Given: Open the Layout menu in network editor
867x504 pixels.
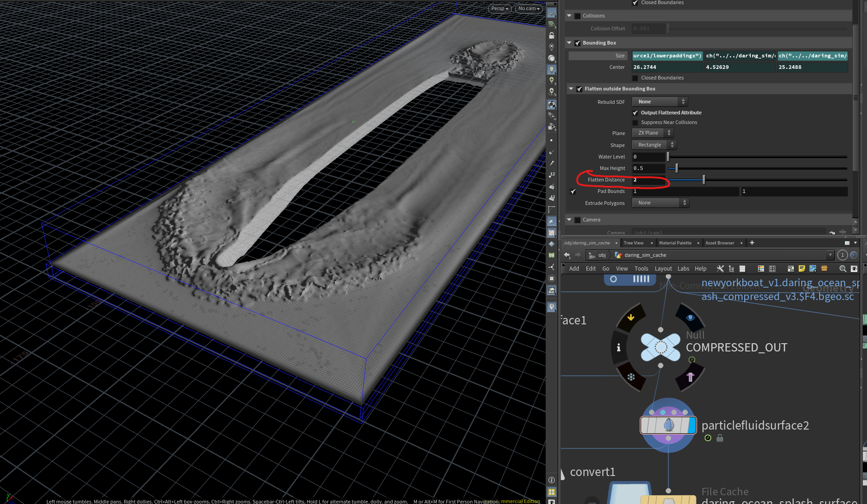Looking at the screenshot, I should tap(663, 269).
